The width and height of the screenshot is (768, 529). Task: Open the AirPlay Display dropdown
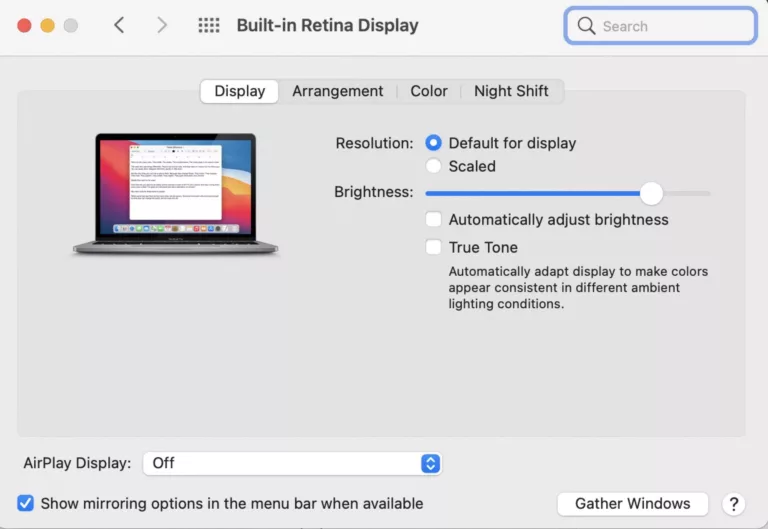291,463
